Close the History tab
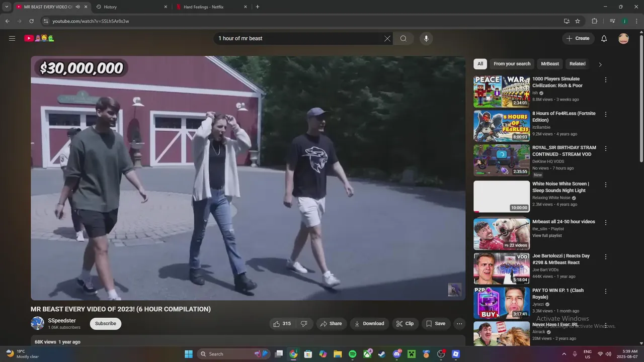644x362 pixels. click(x=166, y=7)
